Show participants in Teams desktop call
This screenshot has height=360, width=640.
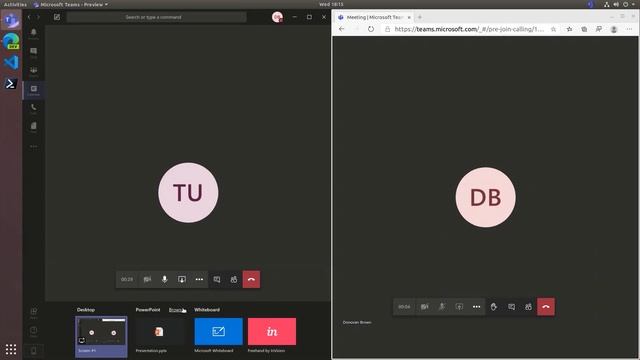click(x=234, y=280)
